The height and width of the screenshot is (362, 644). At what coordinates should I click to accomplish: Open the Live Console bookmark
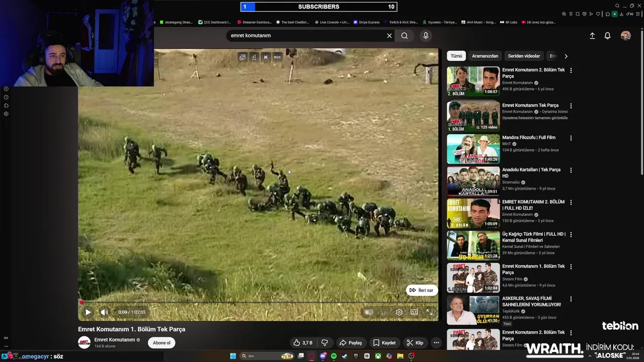(x=332, y=22)
